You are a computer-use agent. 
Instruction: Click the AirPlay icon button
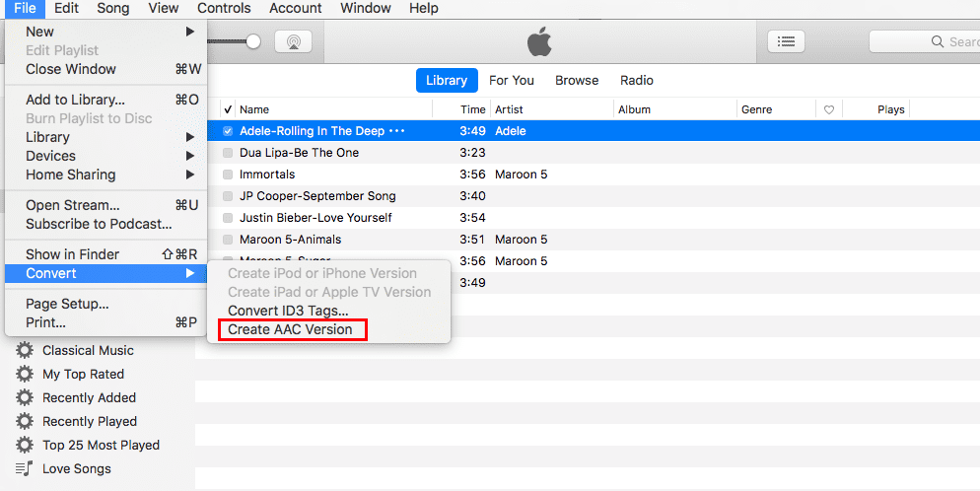point(293,41)
